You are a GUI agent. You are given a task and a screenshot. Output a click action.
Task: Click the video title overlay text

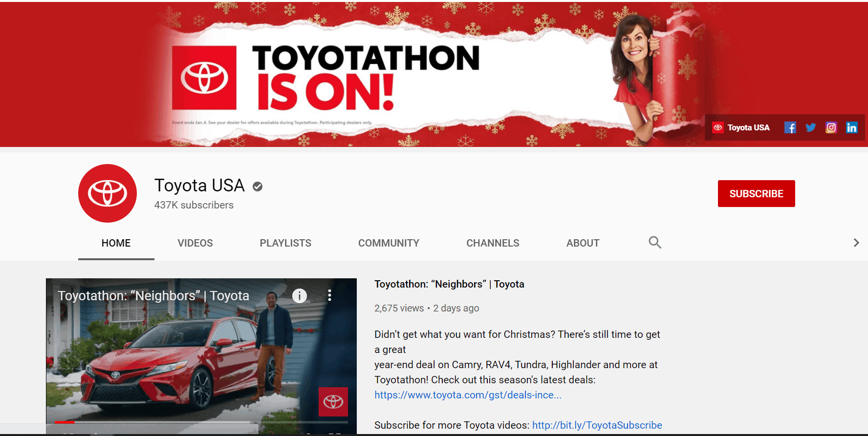153,296
